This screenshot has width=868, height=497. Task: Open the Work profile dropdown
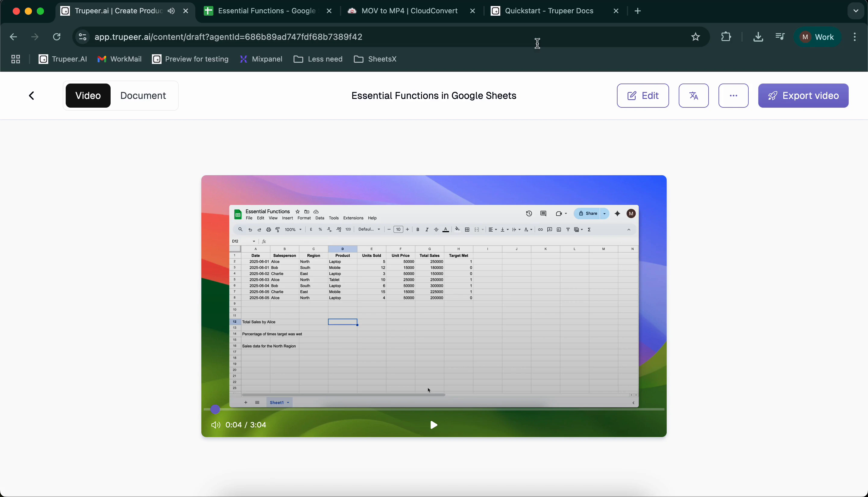pyautogui.click(x=818, y=37)
